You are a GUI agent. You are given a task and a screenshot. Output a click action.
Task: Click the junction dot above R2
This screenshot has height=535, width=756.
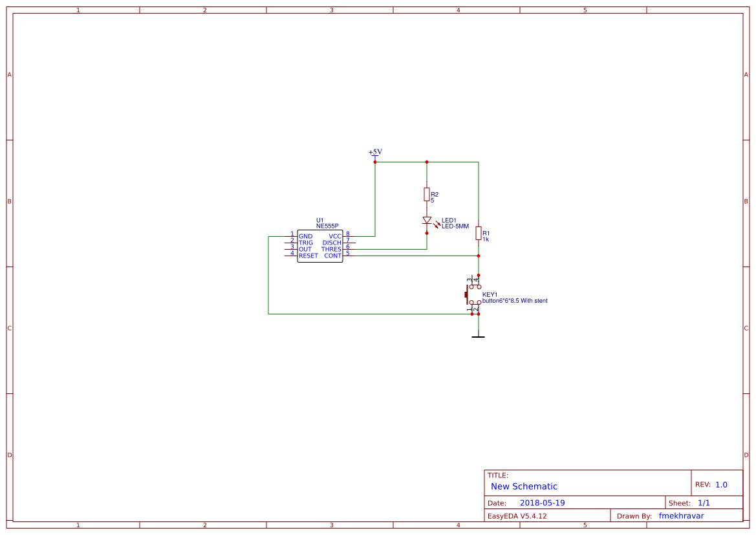[x=426, y=162]
